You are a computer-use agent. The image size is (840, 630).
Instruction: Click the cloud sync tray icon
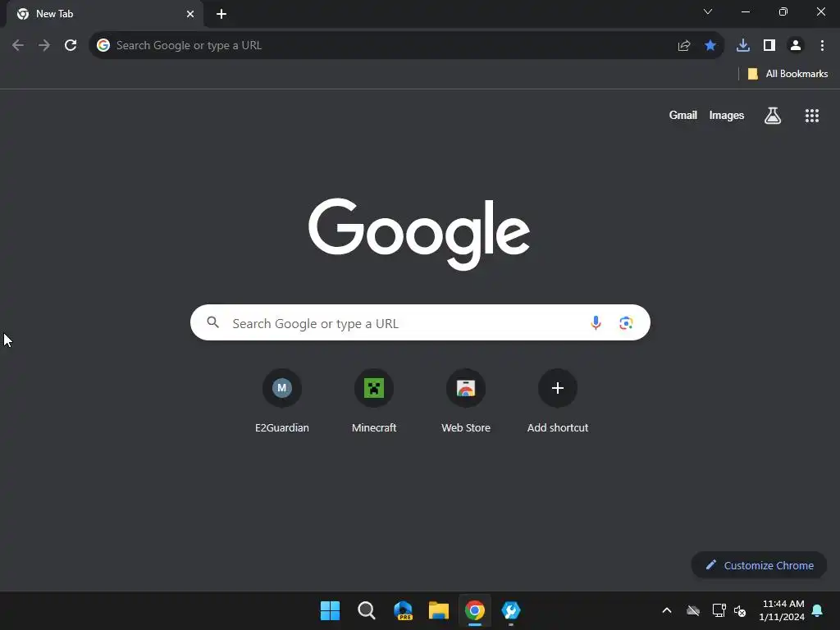pos(693,610)
